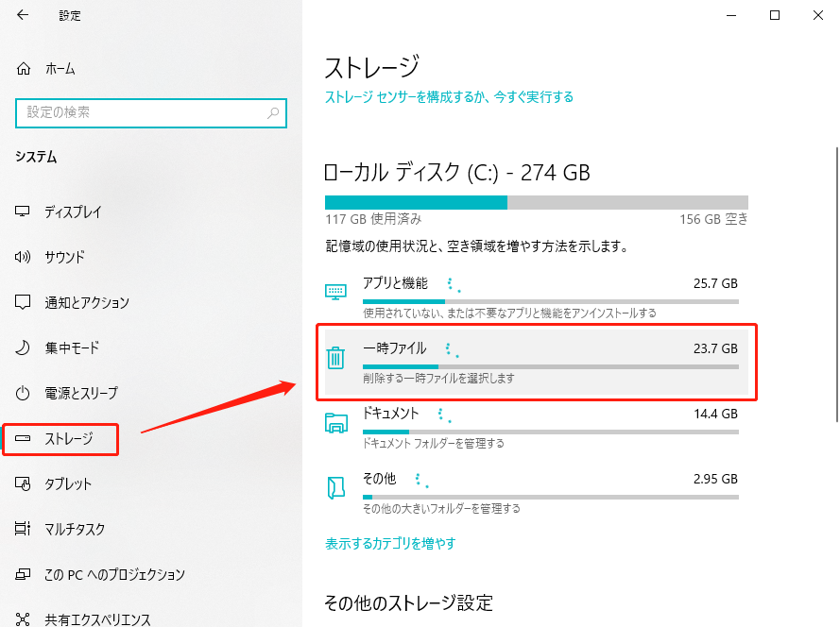This screenshot has height=627, width=840.
Task: Click the ストレージ drive icon
Action: point(23,438)
